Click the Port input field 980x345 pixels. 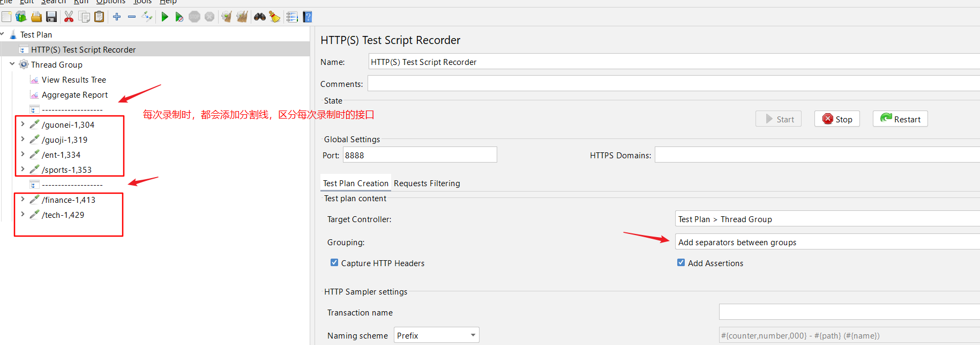click(x=420, y=155)
